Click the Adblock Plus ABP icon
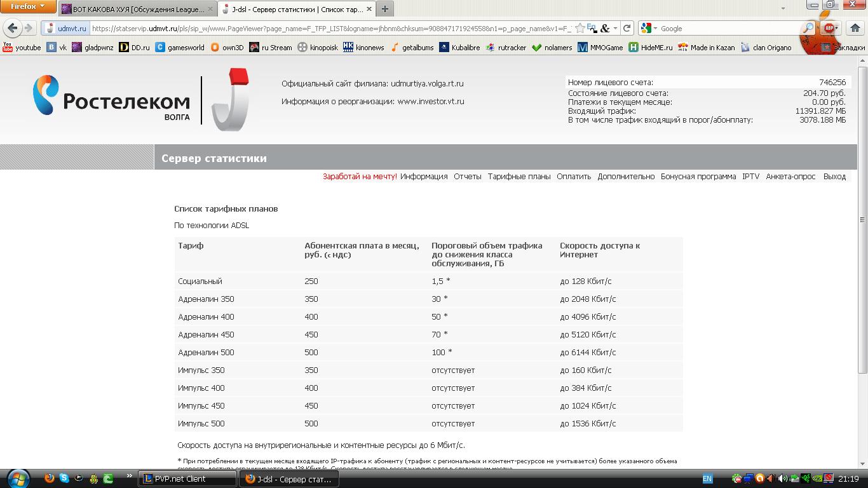868x488 pixels. [x=829, y=28]
